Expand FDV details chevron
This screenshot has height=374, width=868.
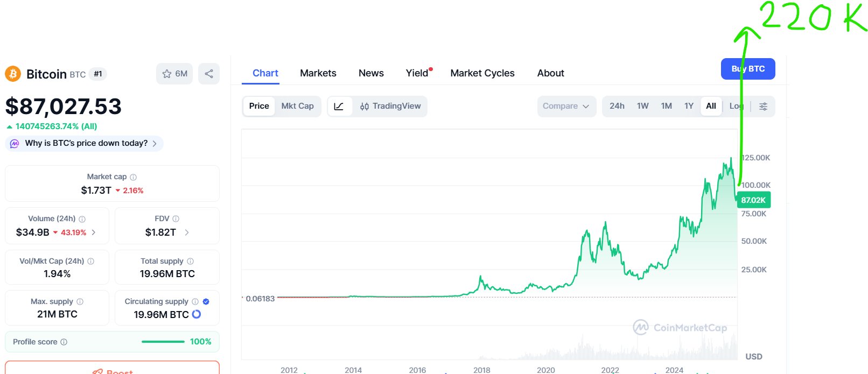click(187, 232)
